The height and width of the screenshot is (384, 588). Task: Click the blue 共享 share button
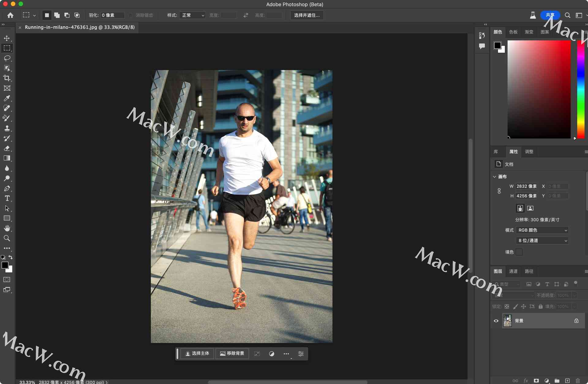click(x=550, y=15)
